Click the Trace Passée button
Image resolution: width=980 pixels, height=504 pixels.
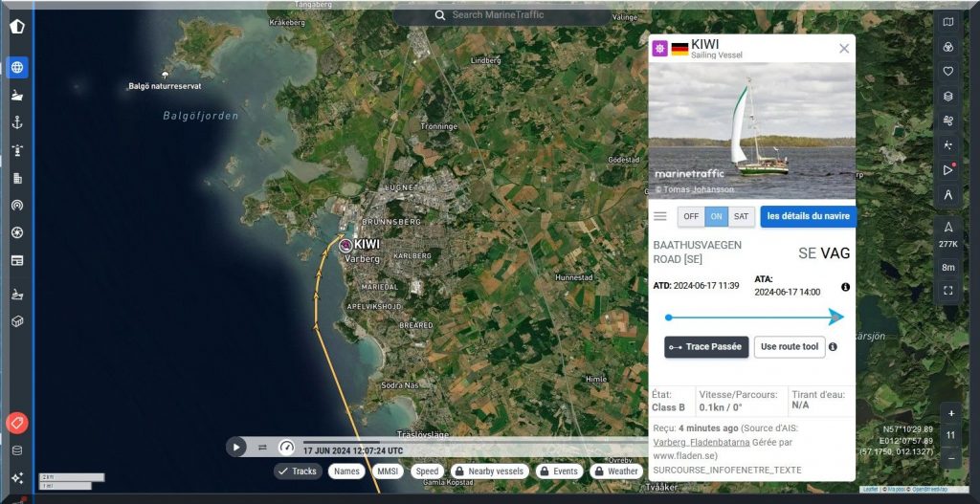coord(706,347)
